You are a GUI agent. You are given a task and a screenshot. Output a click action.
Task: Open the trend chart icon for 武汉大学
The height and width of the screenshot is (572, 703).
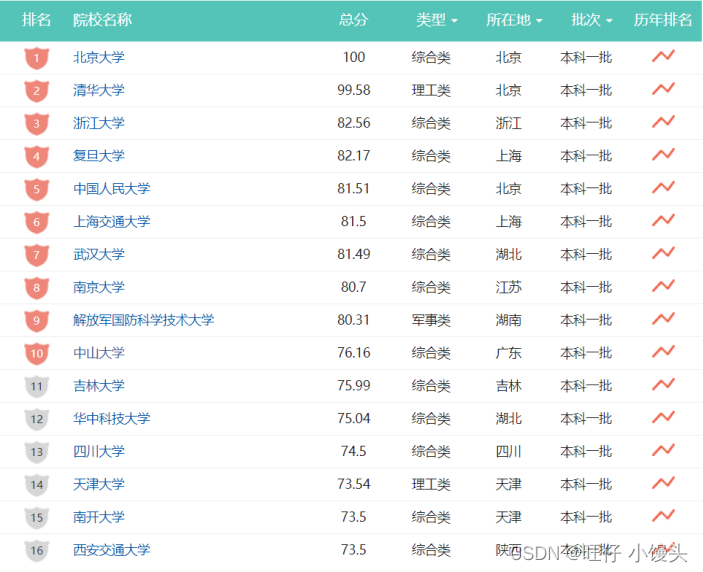(663, 253)
